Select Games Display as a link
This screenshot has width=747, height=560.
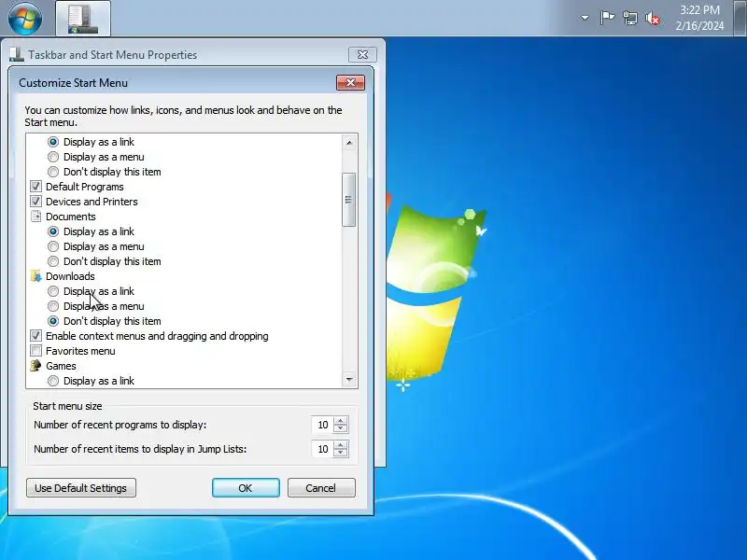[53, 381]
